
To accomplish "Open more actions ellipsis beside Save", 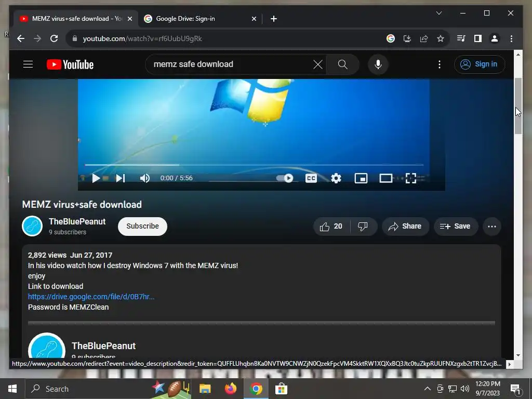I will (492, 227).
